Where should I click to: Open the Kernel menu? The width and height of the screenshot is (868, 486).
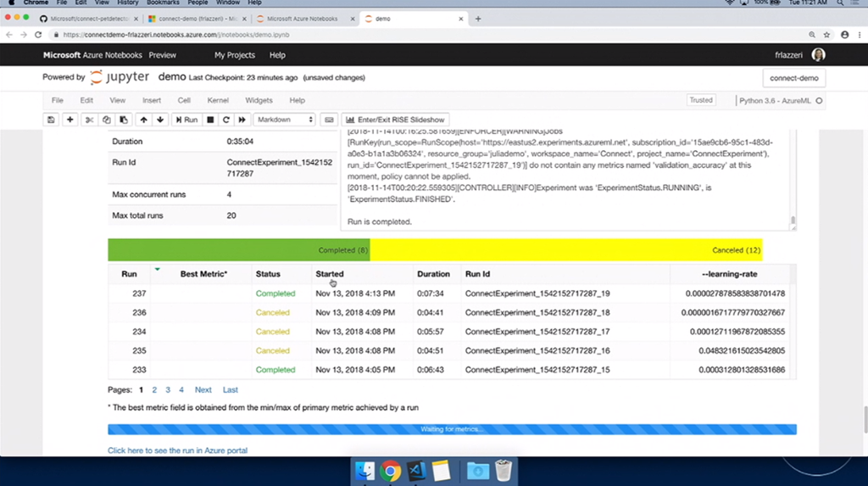[x=218, y=100]
